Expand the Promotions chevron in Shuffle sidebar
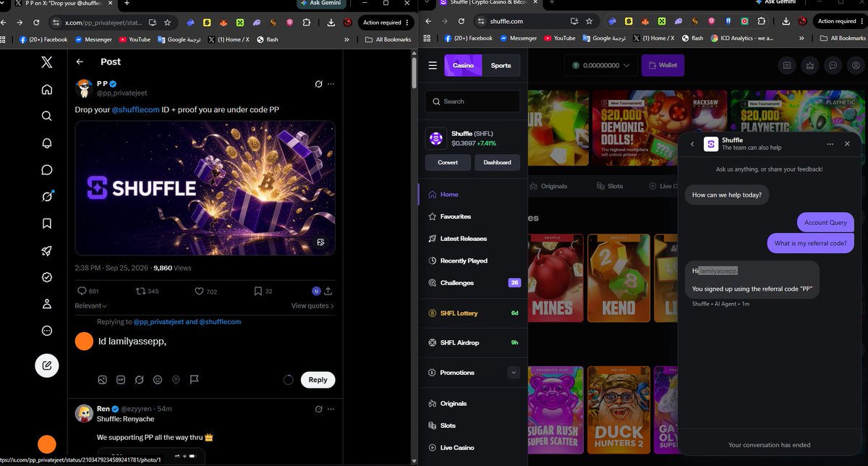 [x=514, y=373]
